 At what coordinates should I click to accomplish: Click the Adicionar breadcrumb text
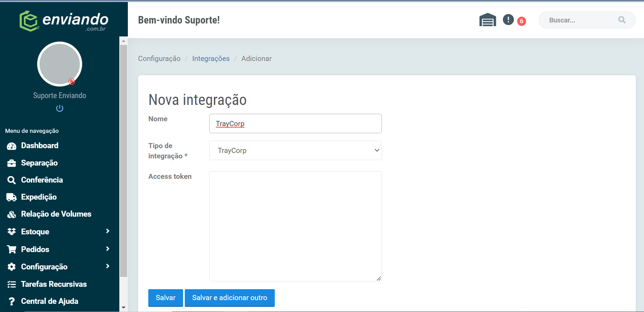click(x=256, y=59)
